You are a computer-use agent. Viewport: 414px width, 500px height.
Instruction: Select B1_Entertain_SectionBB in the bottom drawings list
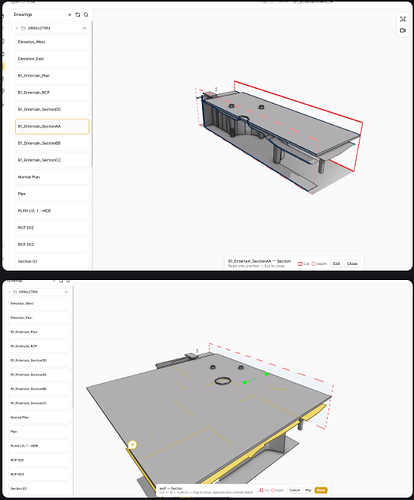tap(39, 389)
